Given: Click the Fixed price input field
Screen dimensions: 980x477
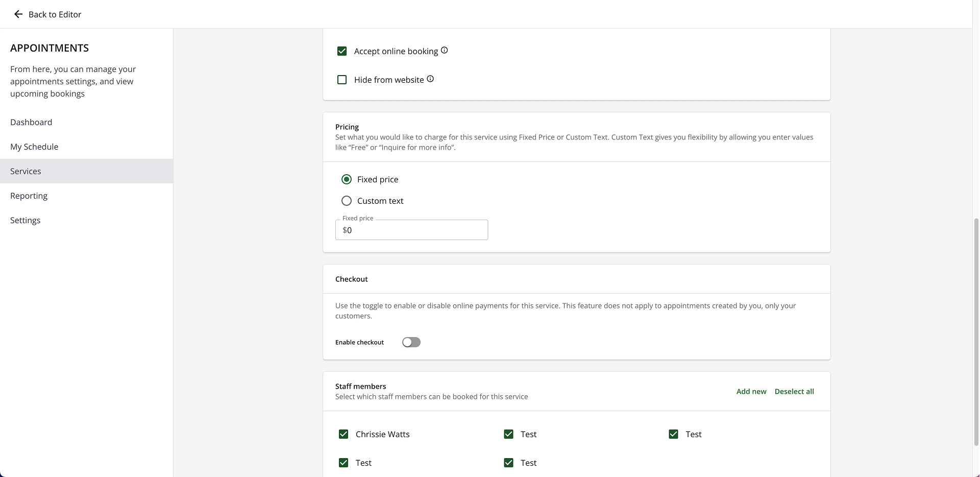Looking at the screenshot, I should pos(411,230).
